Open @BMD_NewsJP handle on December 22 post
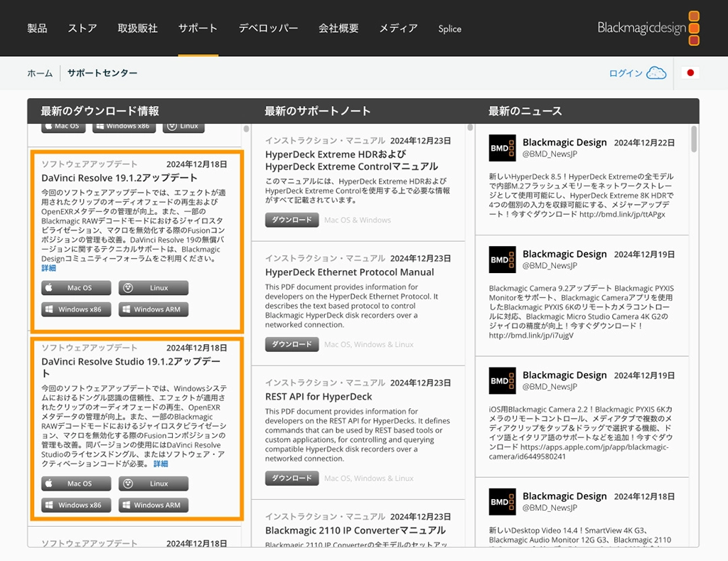The image size is (728, 561). coord(550,154)
